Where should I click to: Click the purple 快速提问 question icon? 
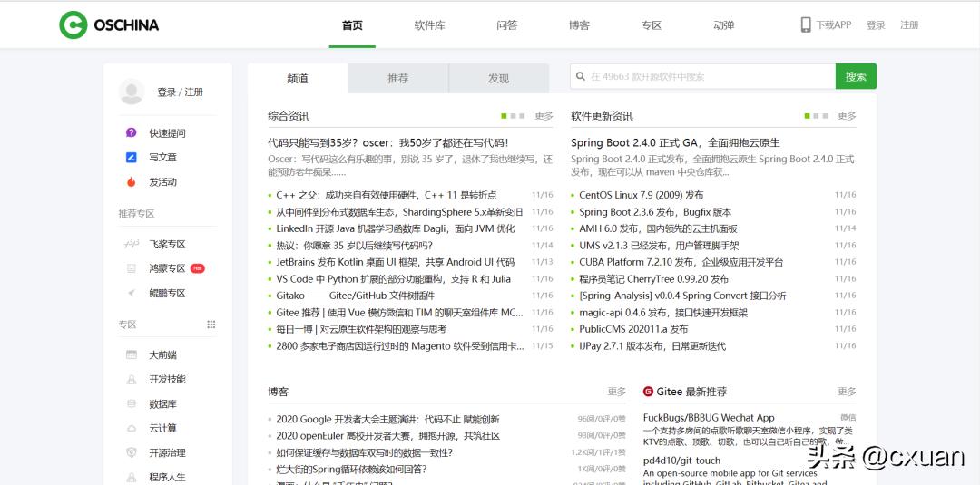click(132, 133)
